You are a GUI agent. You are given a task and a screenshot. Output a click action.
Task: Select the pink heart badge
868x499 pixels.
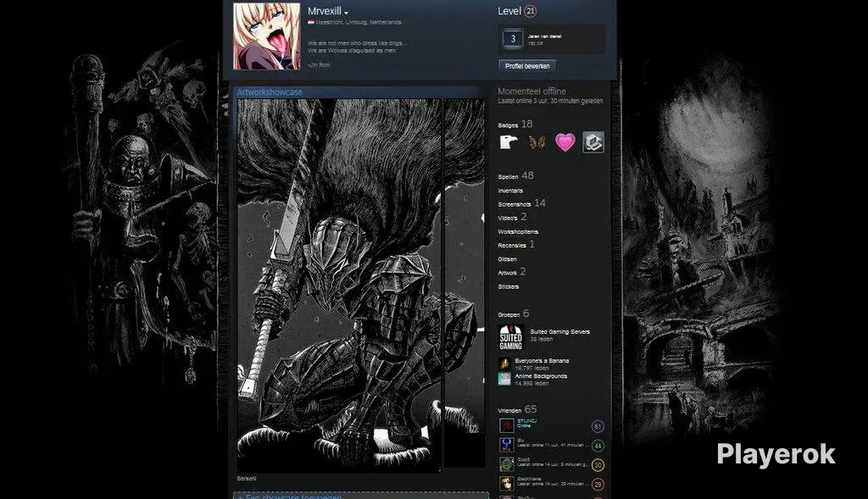pyautogui.click(x=565, y=141)
